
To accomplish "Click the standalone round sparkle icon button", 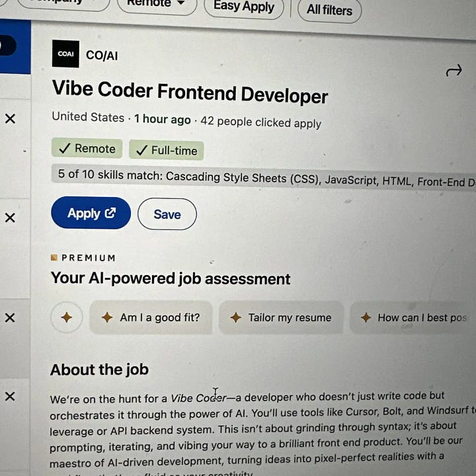I will coord(66,318).
